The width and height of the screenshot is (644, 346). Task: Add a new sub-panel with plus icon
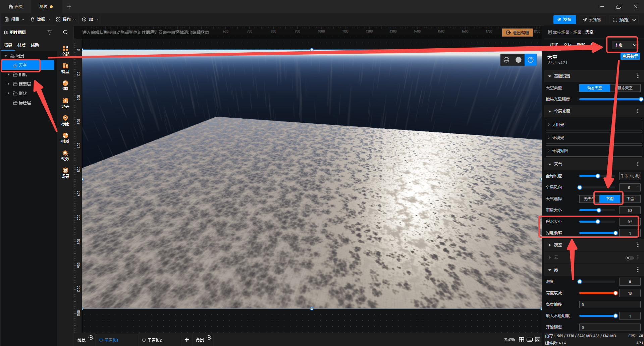tap(187, 340)
